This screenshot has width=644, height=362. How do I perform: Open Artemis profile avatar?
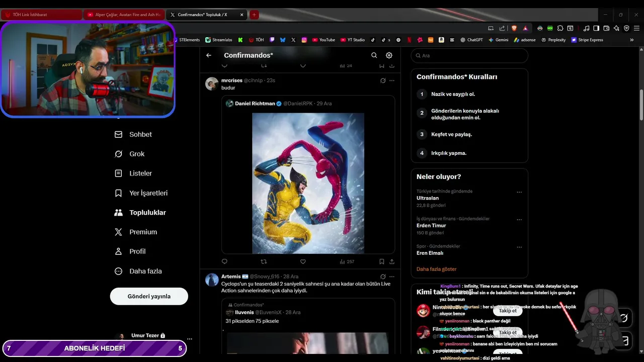(x=212, y=280)
